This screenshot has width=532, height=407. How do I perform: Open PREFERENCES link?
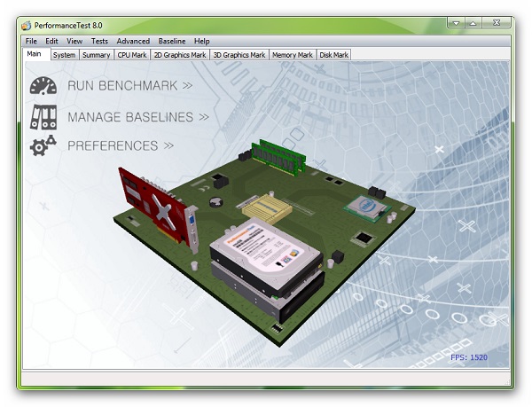[x=121, y=145]
